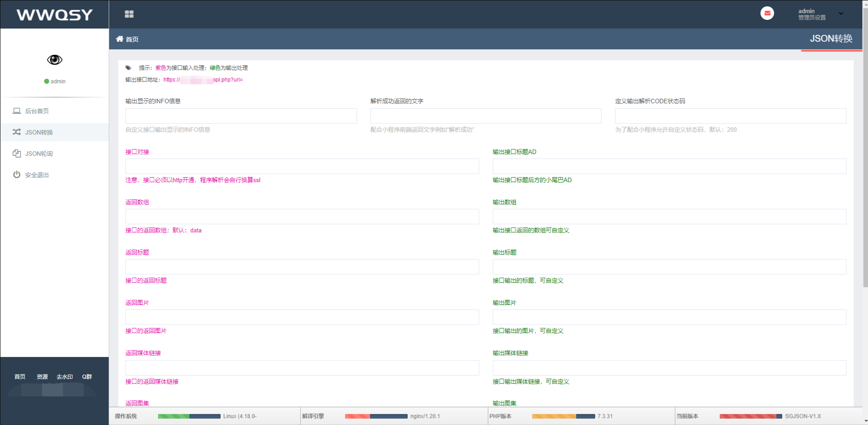The width and height of the screenshot is (868, 425).
Task: Click the 接口对接 input field
Action: coord(302,166)
